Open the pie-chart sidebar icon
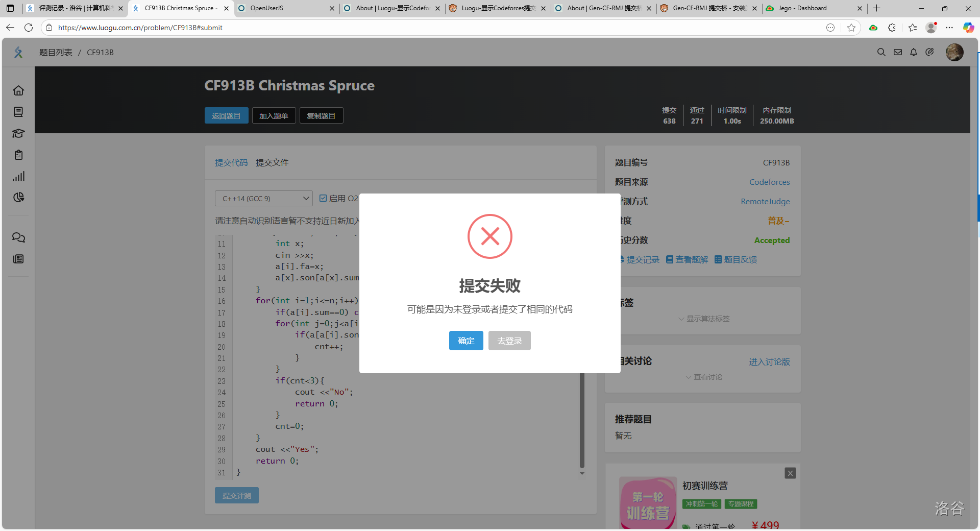 click(x=18, y=197)
